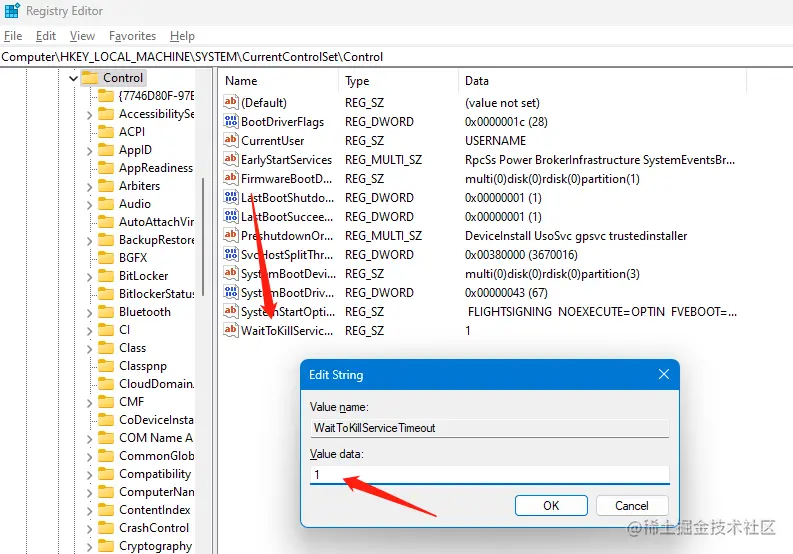Expand the AppID key

coord(90,151)
